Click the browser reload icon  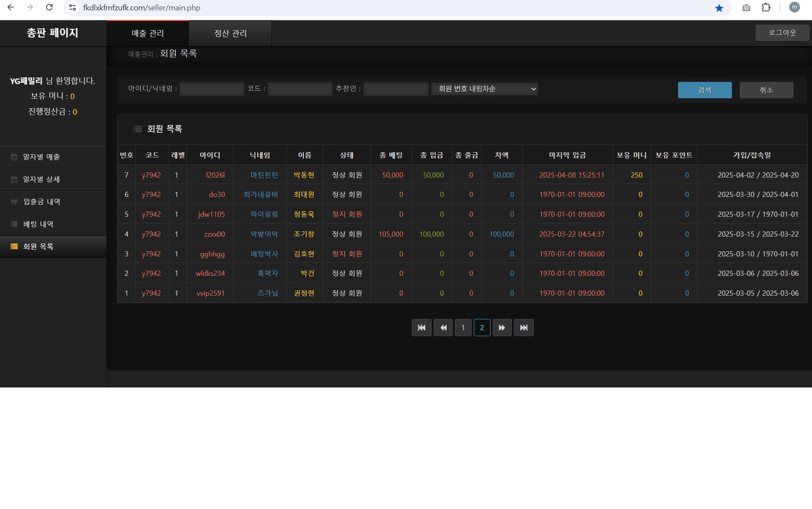[x=50, y=7]
